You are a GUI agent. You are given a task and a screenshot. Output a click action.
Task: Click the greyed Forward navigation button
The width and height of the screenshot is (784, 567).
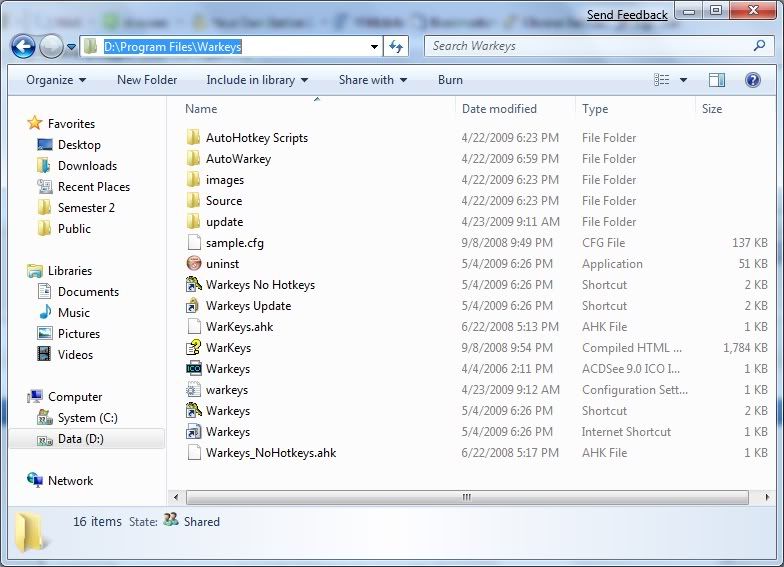pyautogui.click(x=51, y=47)
